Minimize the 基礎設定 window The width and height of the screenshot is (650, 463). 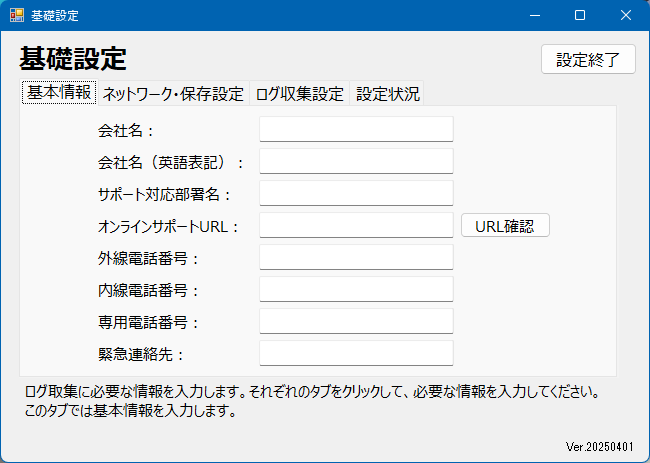tap(533, 16)
